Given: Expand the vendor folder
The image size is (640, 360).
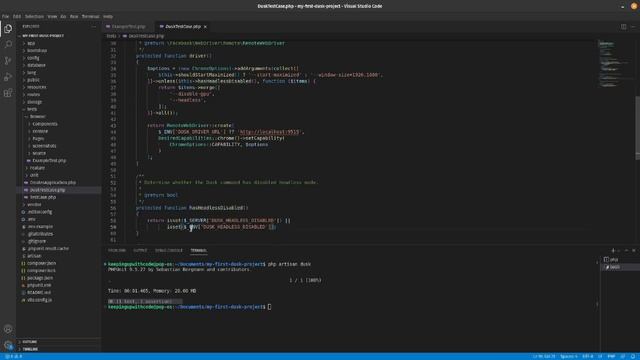Looking at the screenshot, I should [x=34, y=204].
